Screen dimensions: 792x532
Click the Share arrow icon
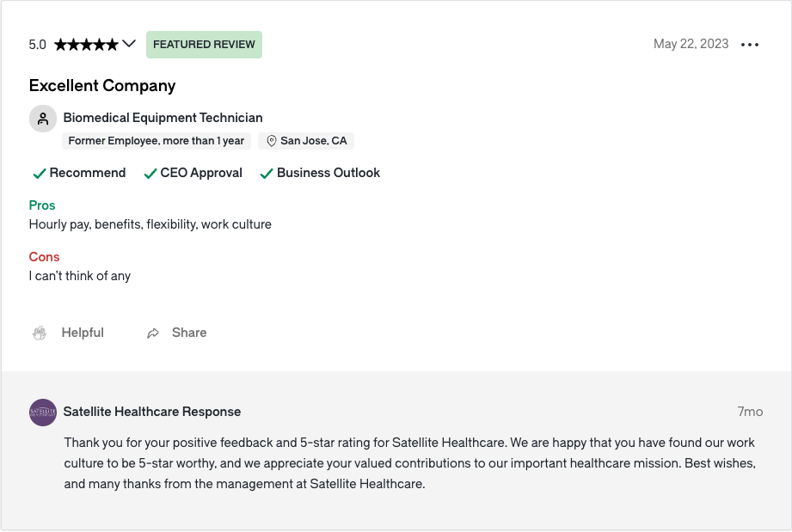tap(153, 333)
